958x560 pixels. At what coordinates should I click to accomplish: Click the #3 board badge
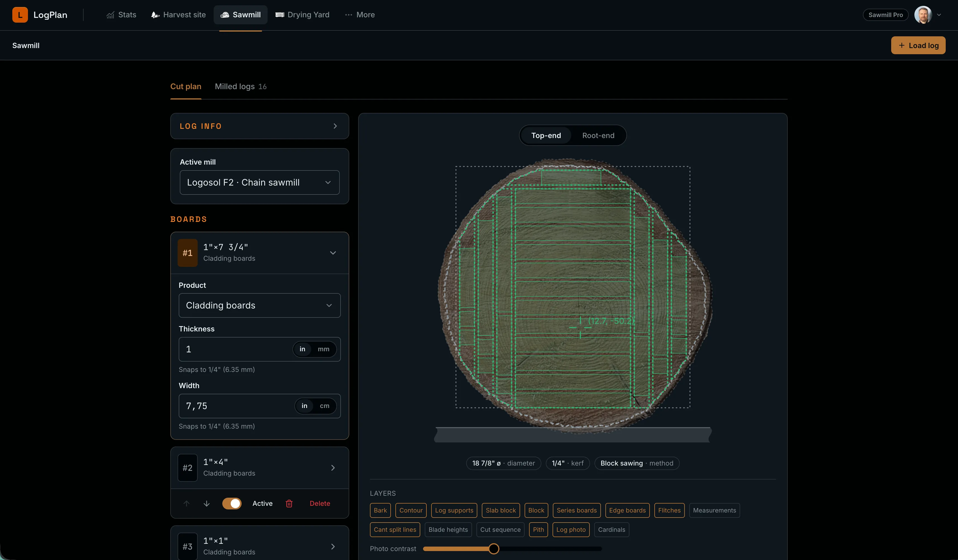(187, 546)
